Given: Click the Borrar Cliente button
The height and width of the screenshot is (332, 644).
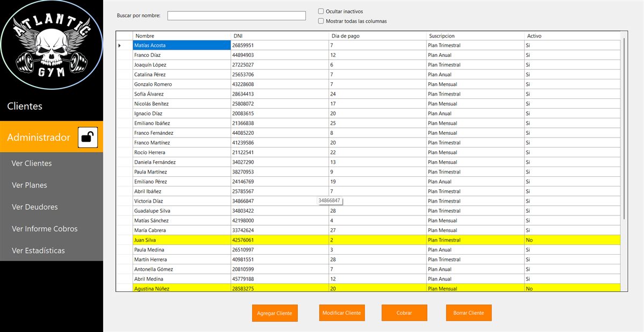Looking at the screenshot, I should tap(469, 313).
